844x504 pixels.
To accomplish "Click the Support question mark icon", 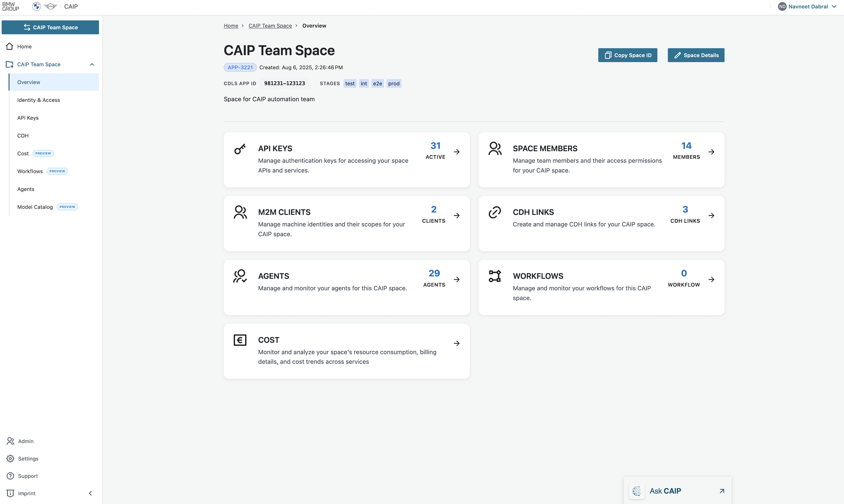I will pyautogui.click(x=10, y=476).
